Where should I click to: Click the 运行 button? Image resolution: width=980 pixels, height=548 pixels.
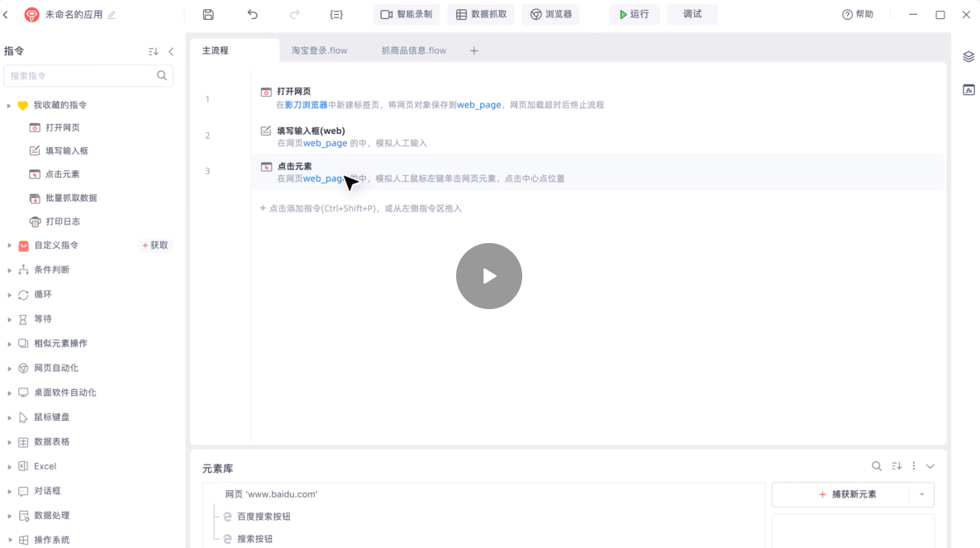(x=634, y=14)
